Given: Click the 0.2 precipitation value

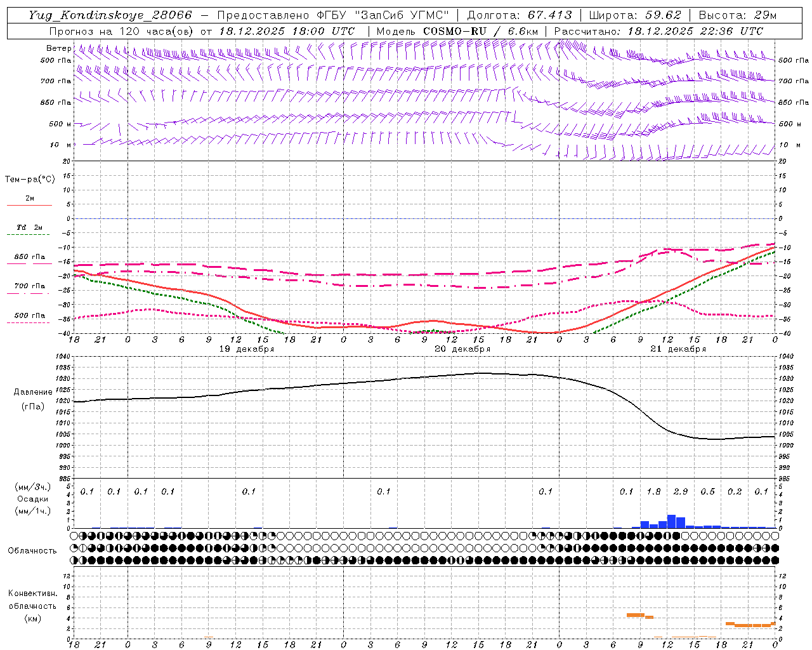Looking at the screenshot, I should coord(735,492).
